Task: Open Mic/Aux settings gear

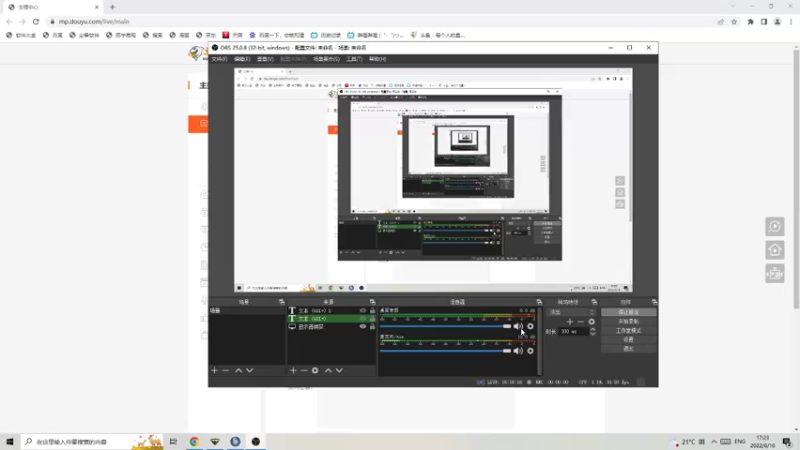Action: coord(531,351)
